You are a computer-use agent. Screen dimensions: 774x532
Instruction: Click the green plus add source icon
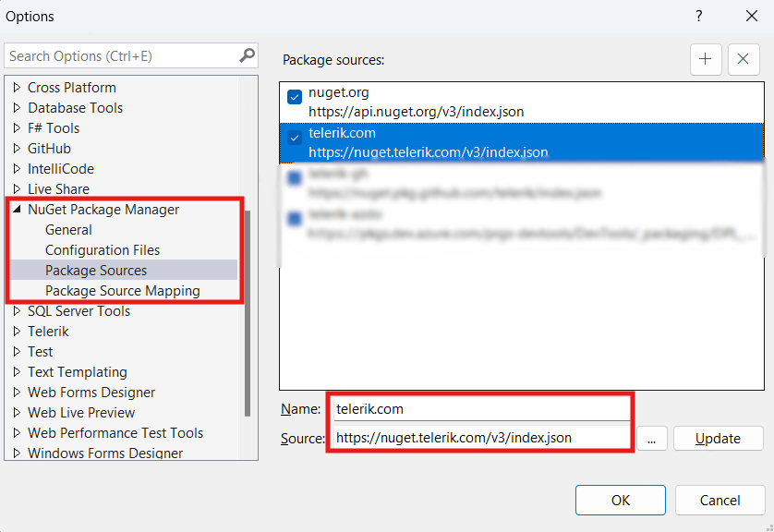(706, 59)
